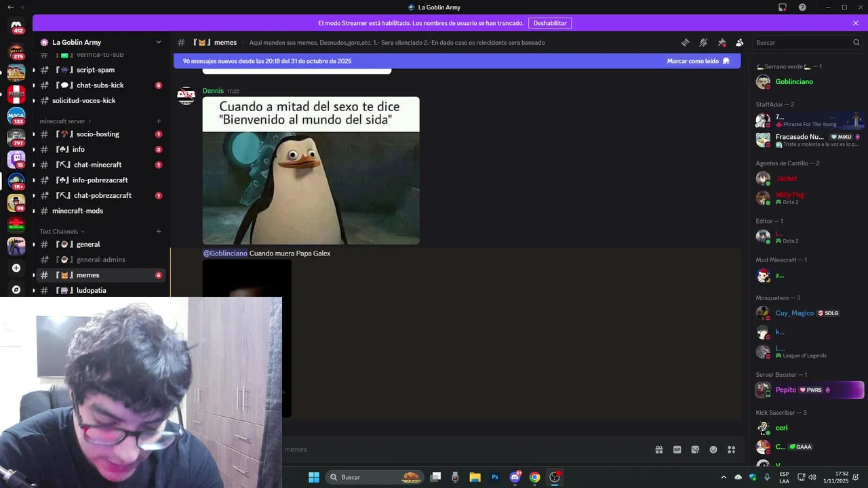Open Dennis's username in the chat
This screenshot has height=488, width=868.
(213, 91)
